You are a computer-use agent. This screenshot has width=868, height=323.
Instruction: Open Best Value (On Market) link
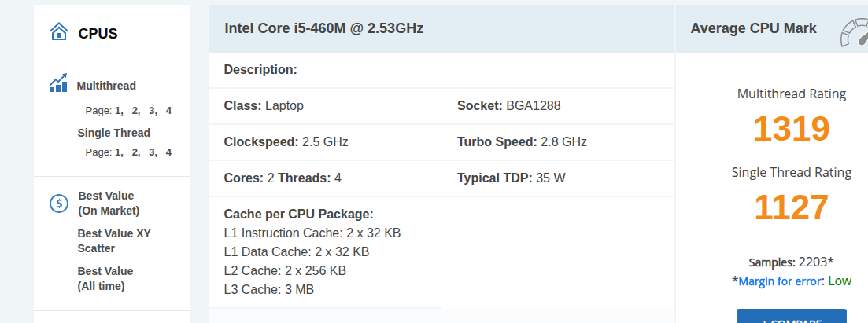point(108,203)
